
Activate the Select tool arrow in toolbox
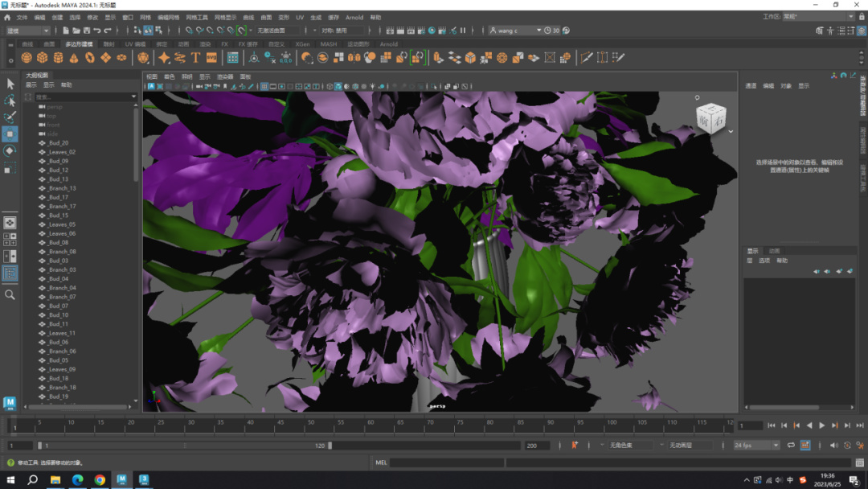(10, 84)
